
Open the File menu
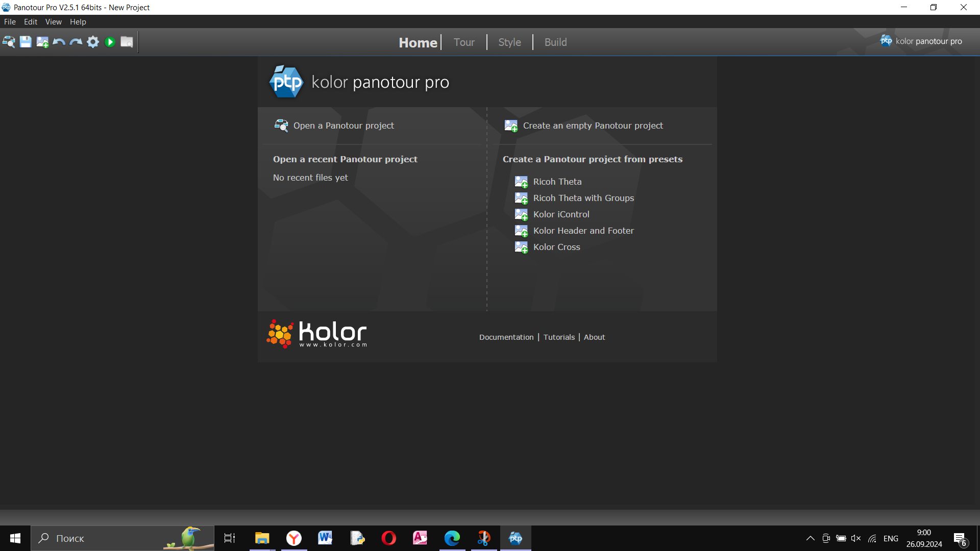(x=10, y=22)
